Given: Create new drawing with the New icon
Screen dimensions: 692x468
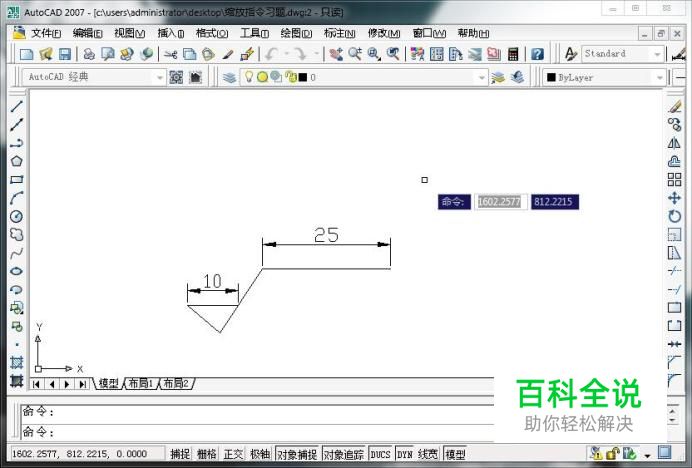Looking at the screenshot, I should 26,54.
